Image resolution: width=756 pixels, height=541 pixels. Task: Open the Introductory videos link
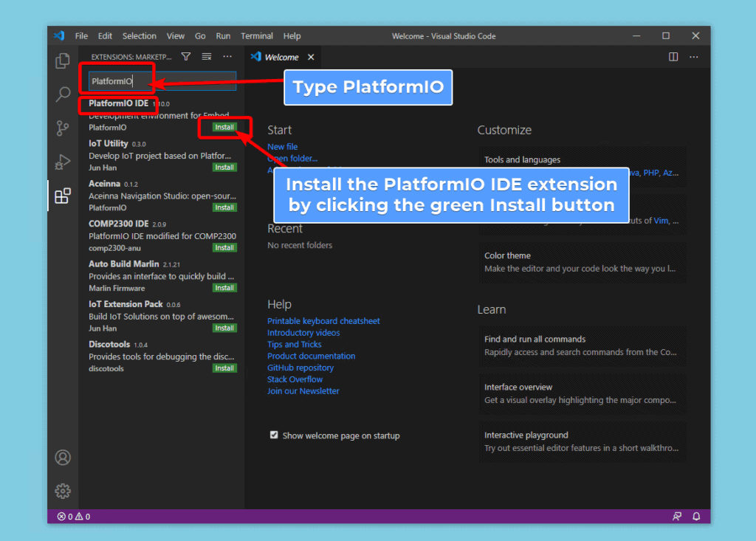[x=303, y=333]
